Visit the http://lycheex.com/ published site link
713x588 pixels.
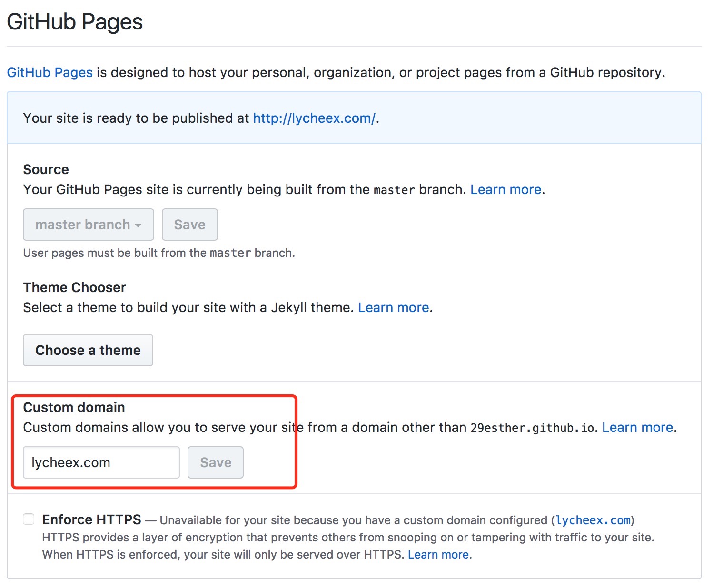click(314, 118)
